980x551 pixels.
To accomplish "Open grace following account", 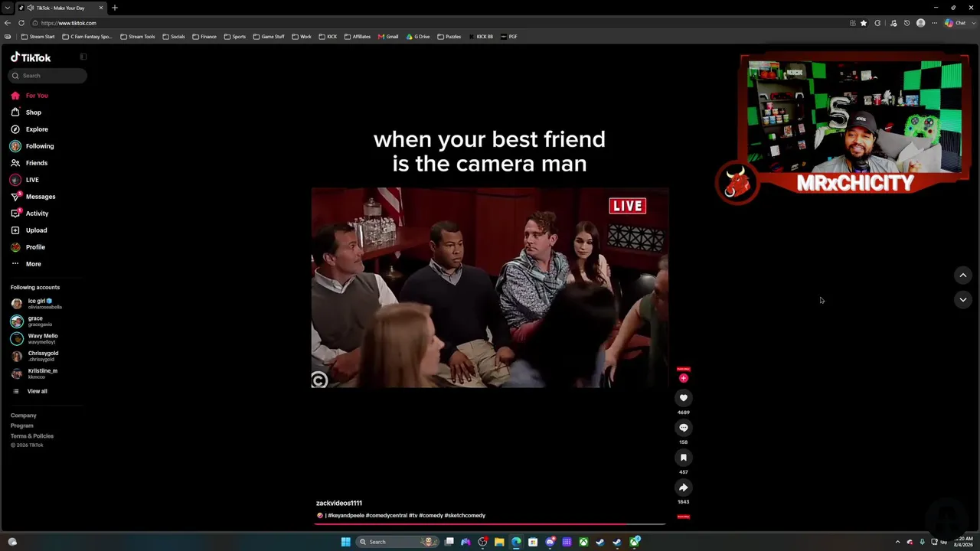I will click(x=31, y=321).
